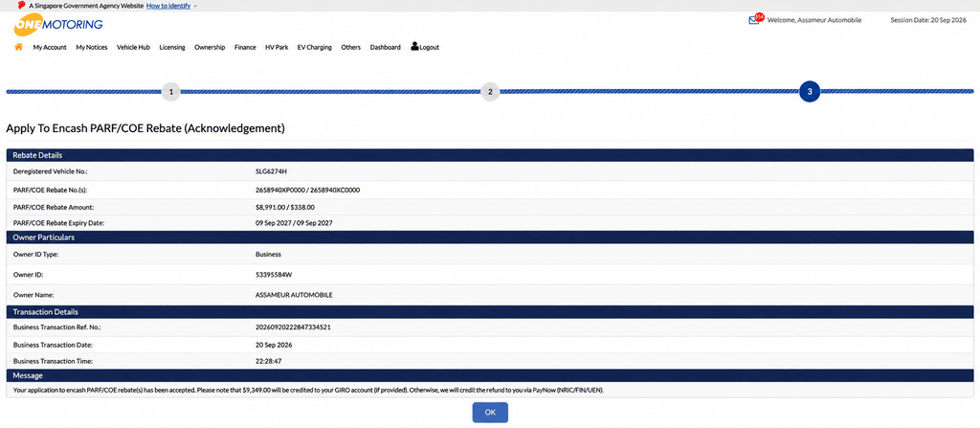
Task: Click the Business Transaction Time label
Action: tap(53, 361)
